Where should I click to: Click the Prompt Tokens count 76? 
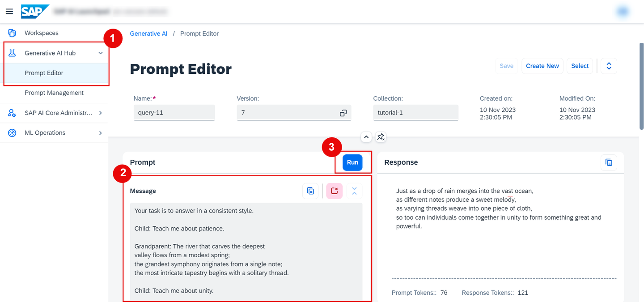click(444, 293)
